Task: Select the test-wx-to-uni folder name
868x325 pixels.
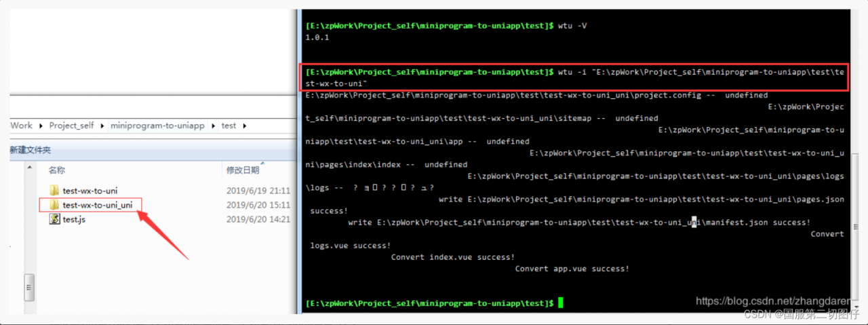Action: (x=90, y=191)
